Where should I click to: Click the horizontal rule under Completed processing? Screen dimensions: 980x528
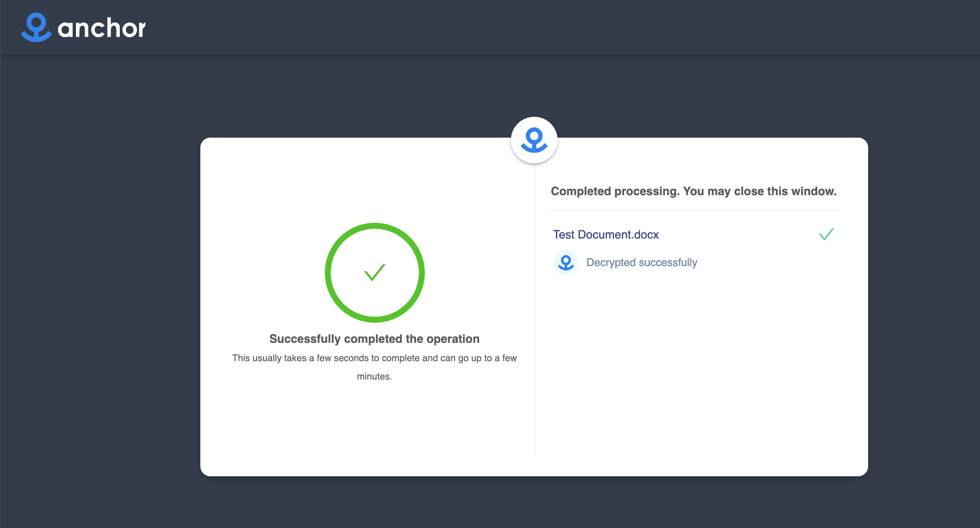click(x=693, y=211)
